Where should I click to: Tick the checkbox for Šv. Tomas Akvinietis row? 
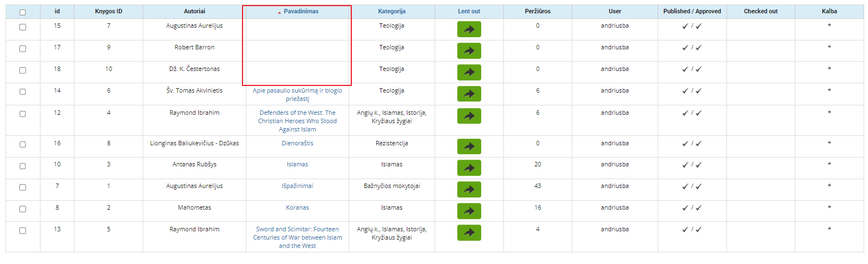click(23, 92)
